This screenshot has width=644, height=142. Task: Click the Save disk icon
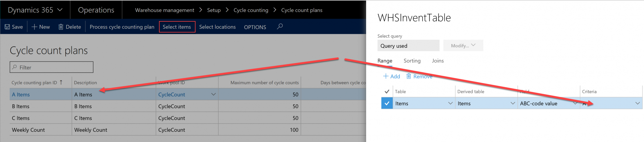[7, 27]
